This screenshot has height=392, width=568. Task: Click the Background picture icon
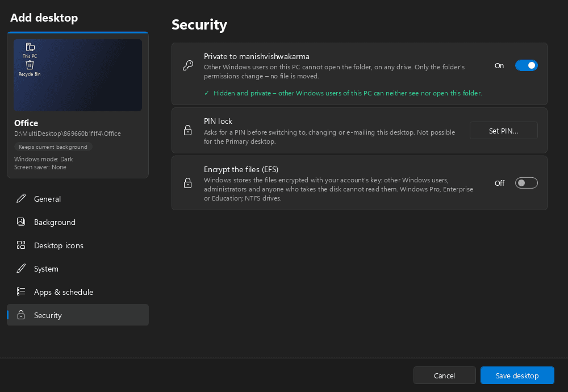[x=21, y=222]
